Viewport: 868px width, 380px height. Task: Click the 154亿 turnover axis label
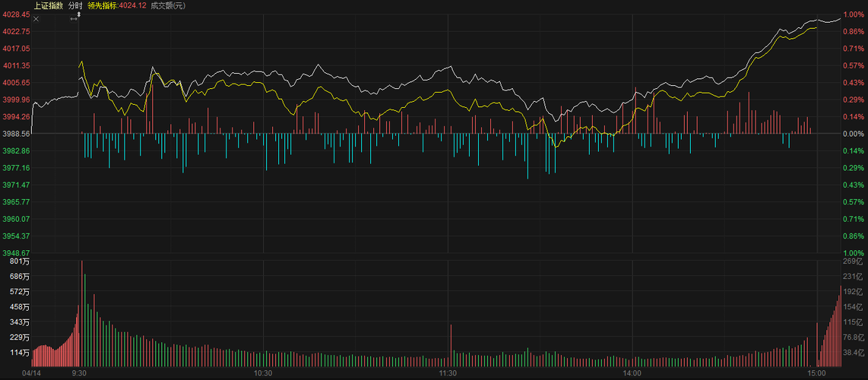coord(853,306)
